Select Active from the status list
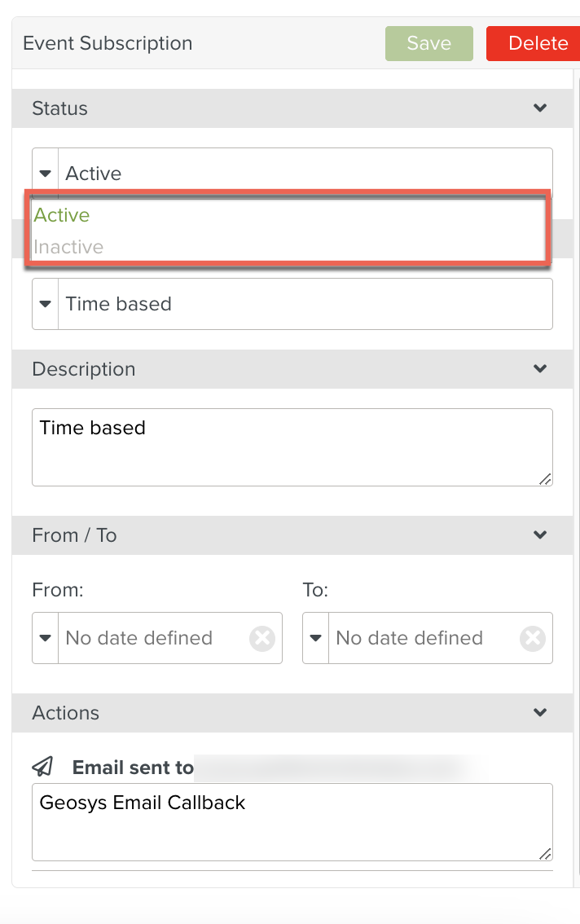This screenshot has width=580, height=924. click(x=62, y=215)
